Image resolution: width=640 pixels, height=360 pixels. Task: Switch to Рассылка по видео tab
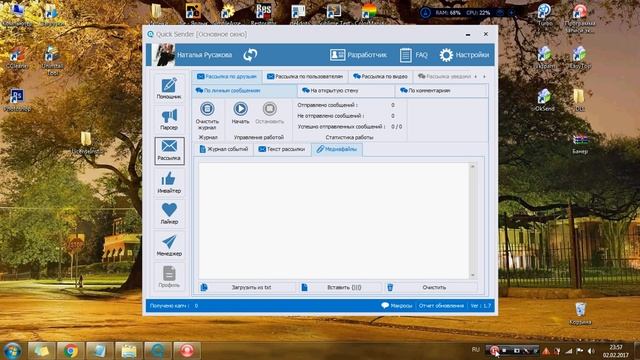pos(380,76)
